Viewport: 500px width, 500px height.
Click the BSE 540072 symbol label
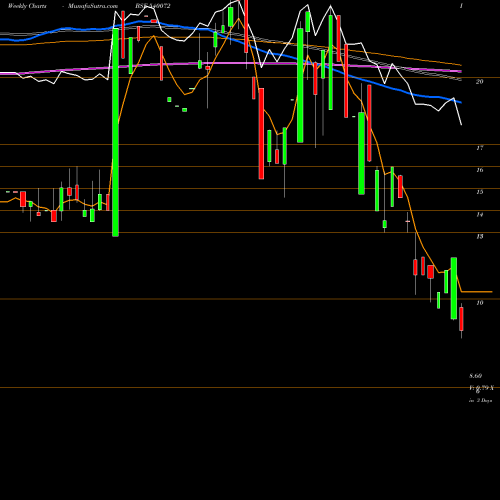point(153,6)
